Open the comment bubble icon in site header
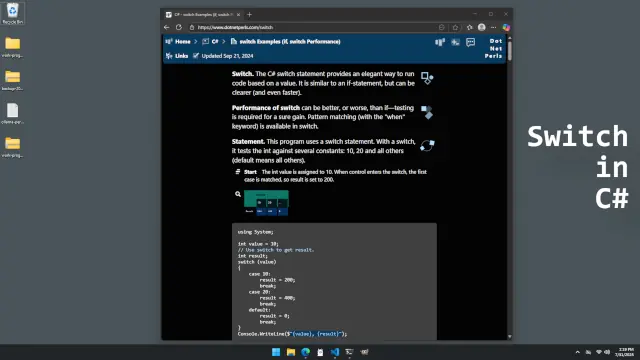 pyautogui.click(x=471, y=42)
